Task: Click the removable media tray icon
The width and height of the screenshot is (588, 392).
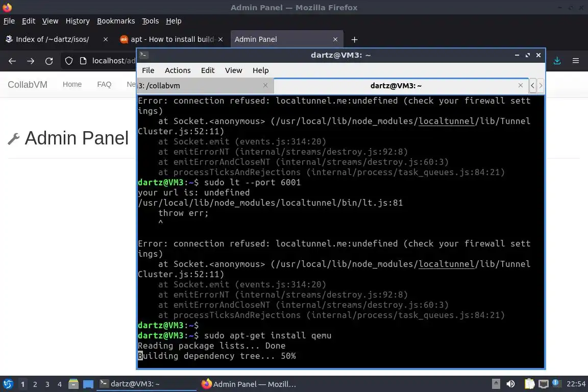Action: (x=496, y=384)
